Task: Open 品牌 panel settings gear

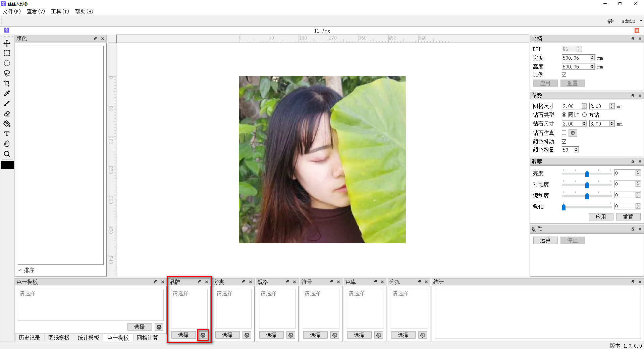Action: 203,335
